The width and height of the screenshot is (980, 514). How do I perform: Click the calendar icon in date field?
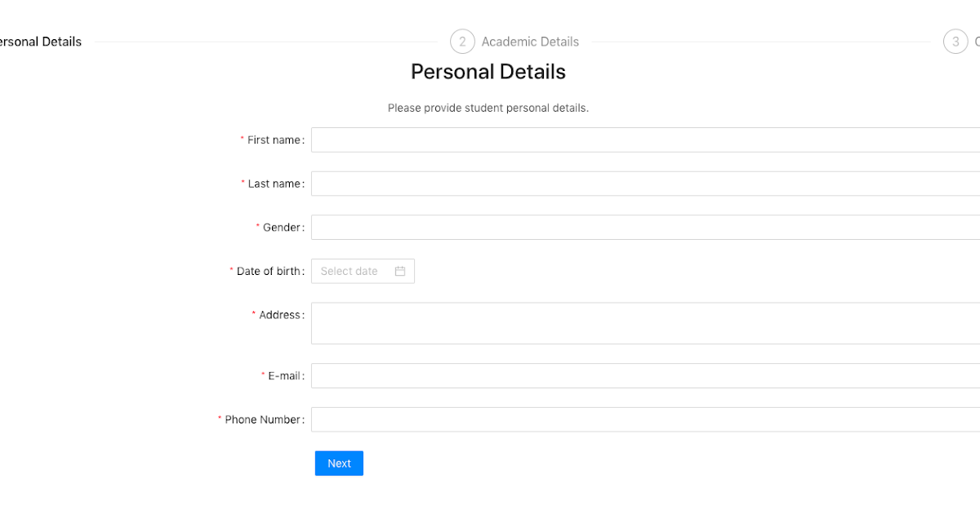[400, 272]
